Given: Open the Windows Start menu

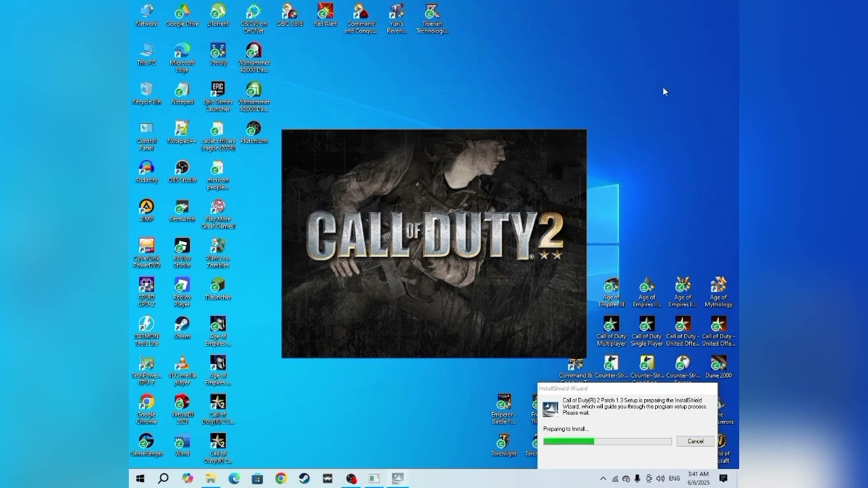Looking at the screenshot, I should tap(140, 479).
